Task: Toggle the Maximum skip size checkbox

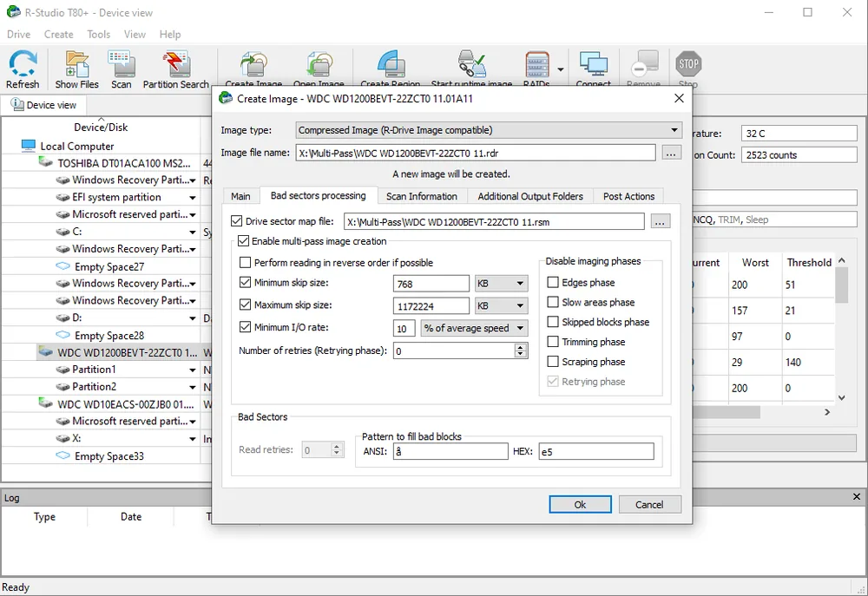Action: pyautogui.click(x=245, y=305)
